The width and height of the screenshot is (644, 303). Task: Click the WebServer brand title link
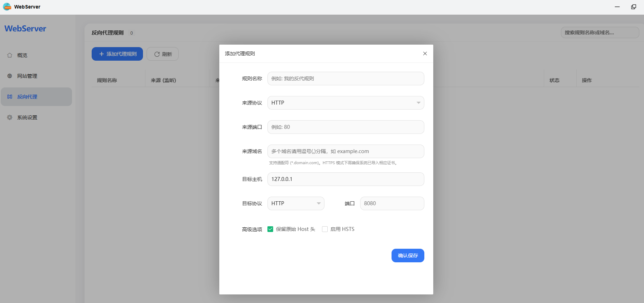pos(25,29)
